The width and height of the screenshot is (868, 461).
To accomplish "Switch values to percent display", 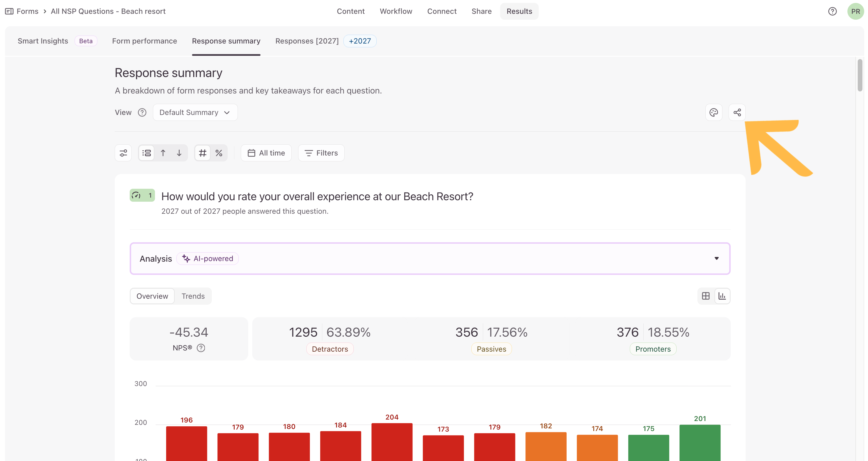I will [219, 153].
